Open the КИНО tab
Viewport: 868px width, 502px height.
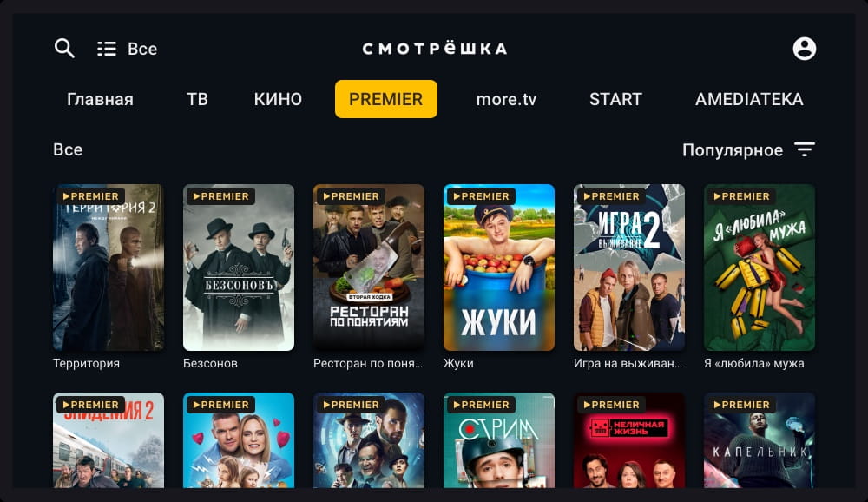[x=278, y=99]
